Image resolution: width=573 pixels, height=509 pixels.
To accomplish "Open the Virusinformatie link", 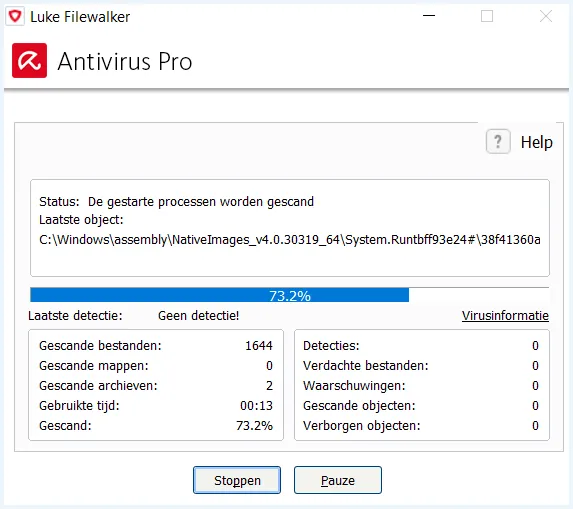I will (x=505, y=316).
